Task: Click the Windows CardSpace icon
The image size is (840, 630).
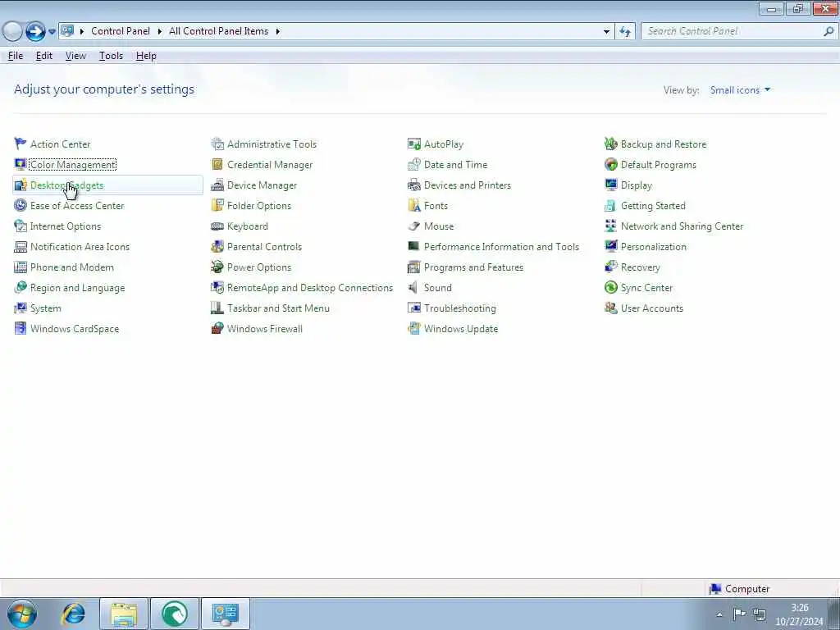Action: (x=21, y=328)
